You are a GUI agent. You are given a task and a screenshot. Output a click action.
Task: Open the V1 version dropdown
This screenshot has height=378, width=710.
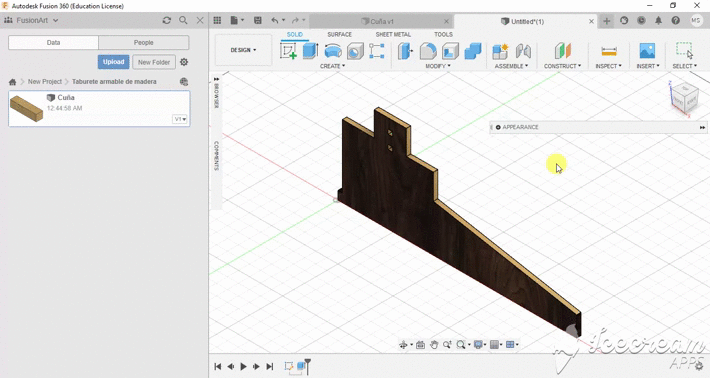click(x=180, y=119)
